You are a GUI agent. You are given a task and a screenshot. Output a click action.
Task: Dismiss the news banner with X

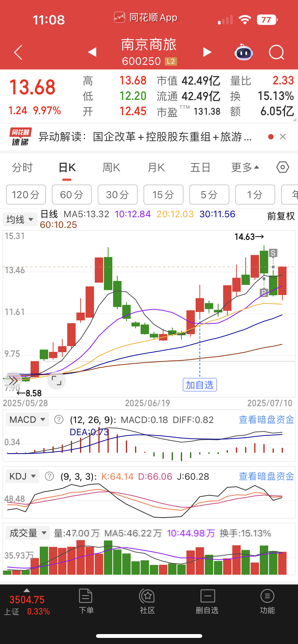tap(283, 137)
